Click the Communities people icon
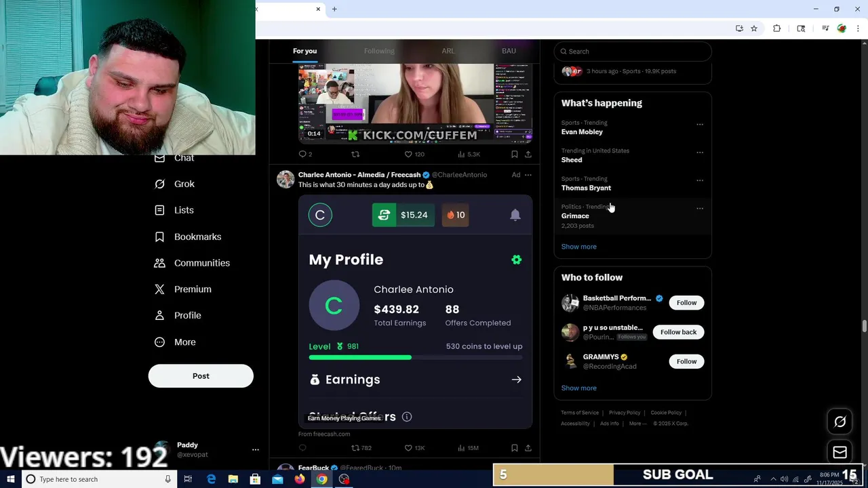Screen dimensions: 868x488 (159, 263)
